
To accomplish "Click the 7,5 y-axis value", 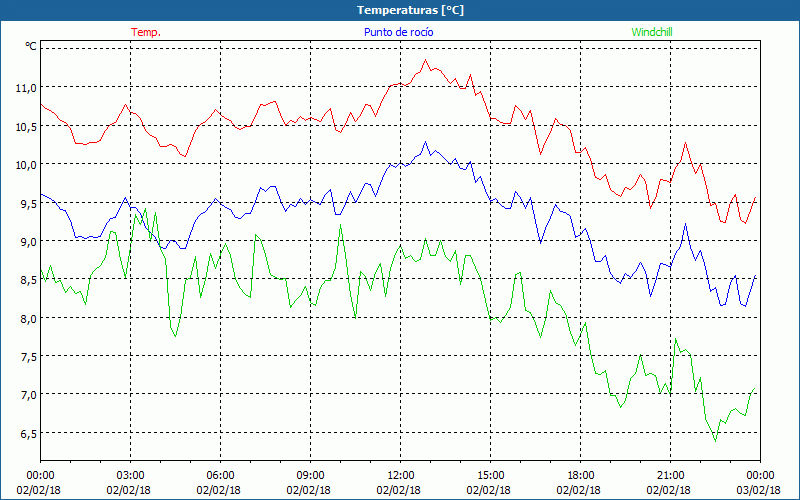I will click(x=29, y=357).
